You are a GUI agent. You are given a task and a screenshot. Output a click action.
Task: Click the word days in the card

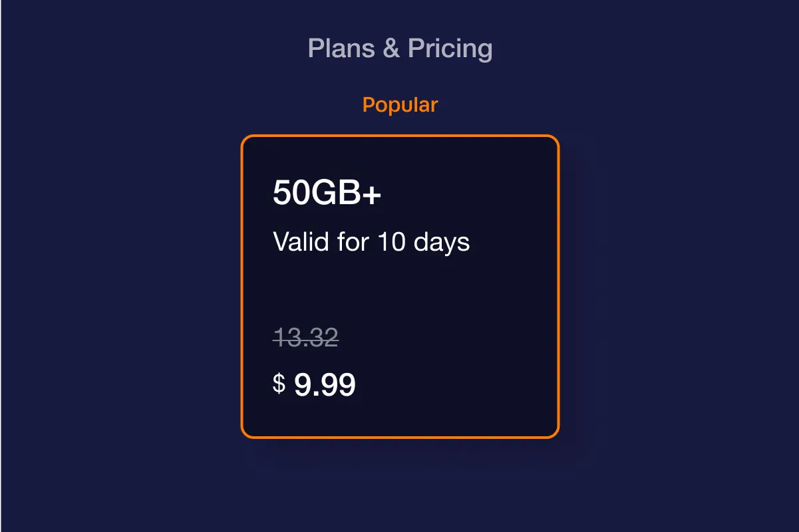pos(442,242)
